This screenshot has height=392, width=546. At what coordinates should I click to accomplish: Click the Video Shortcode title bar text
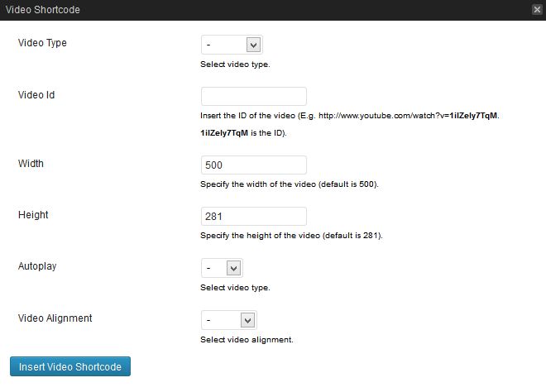43,10
